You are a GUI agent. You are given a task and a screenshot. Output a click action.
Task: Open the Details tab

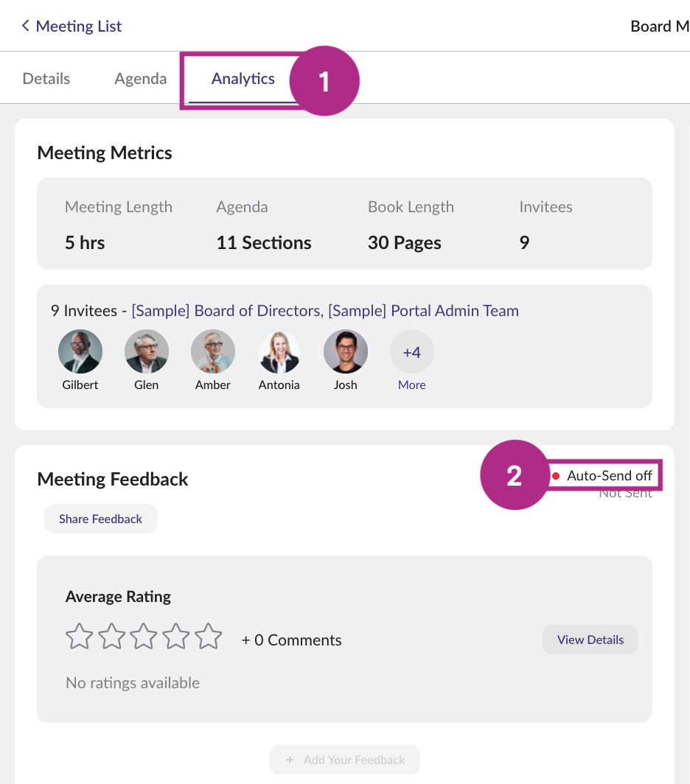pos(46,79)
